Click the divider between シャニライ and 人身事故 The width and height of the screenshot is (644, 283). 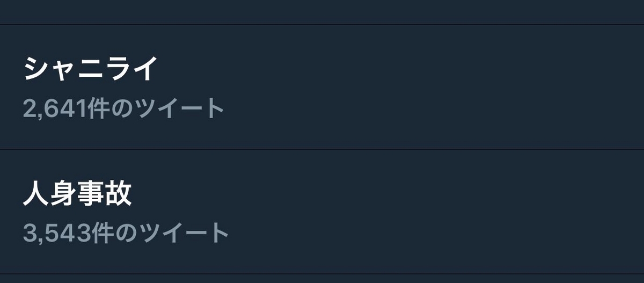322,149
